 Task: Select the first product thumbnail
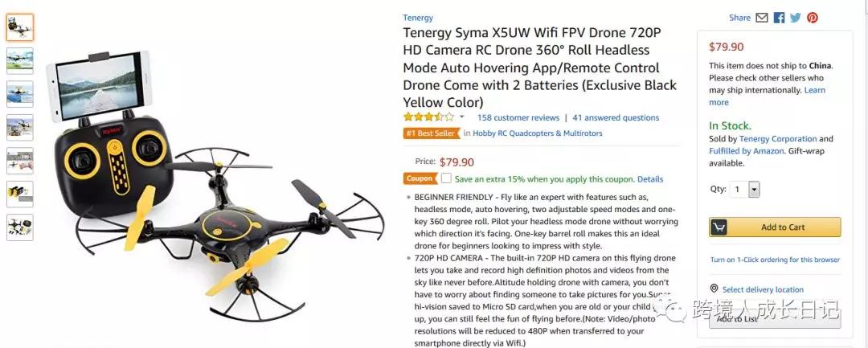point(20,27)
